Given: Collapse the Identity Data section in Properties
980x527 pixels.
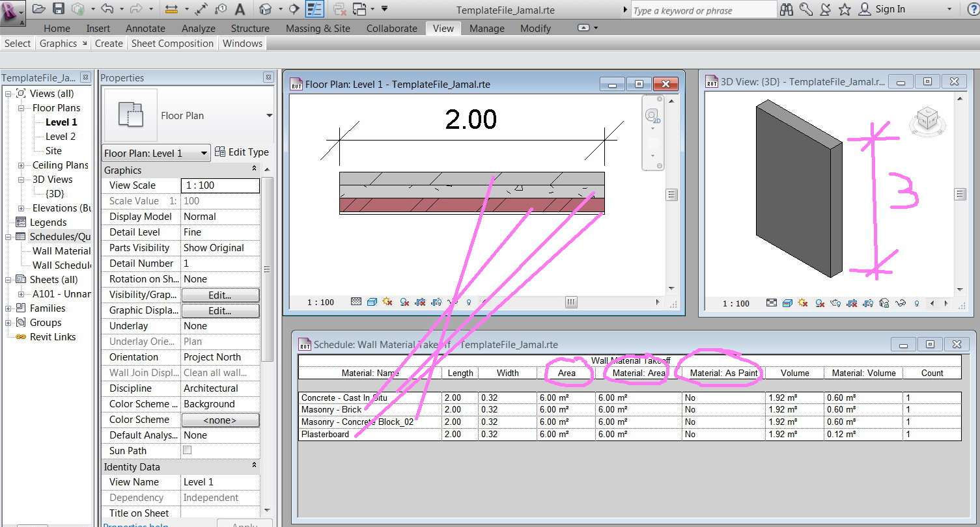Looking at the screenshot, I should coord(255,466).
